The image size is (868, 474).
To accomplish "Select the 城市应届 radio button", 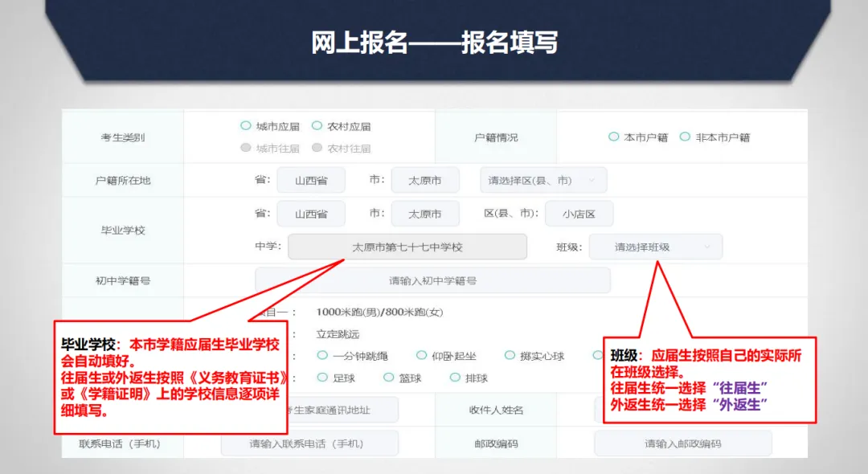I will pos(247,125).
